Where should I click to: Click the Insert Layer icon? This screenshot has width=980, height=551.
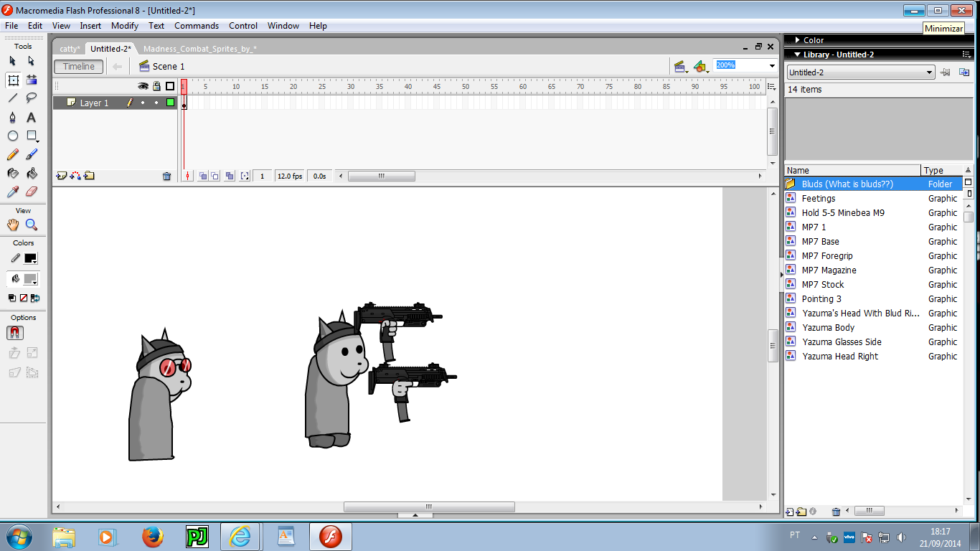(x=62, y=176)
